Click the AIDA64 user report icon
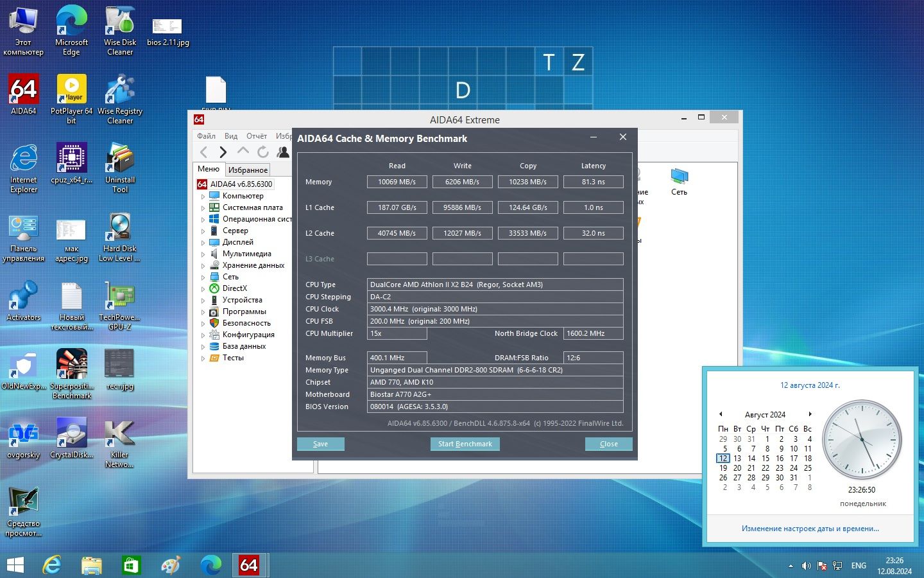The image size is (924, 578). coord(282,152)
